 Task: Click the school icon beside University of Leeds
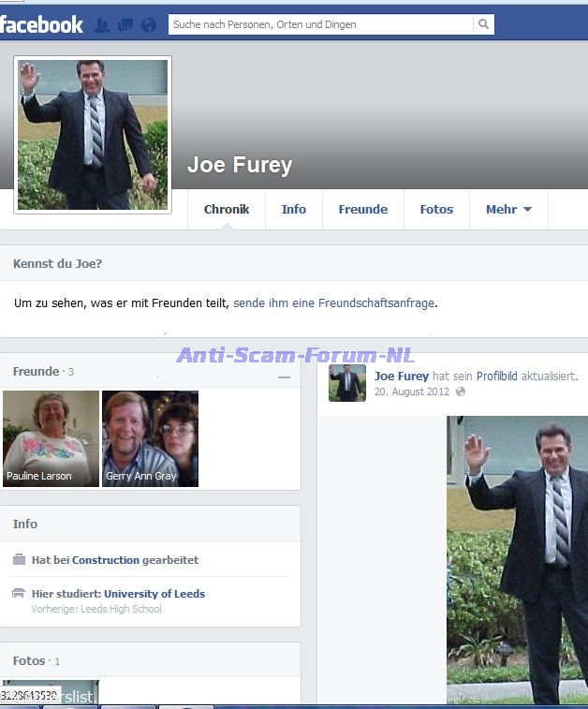click(20, 594)
